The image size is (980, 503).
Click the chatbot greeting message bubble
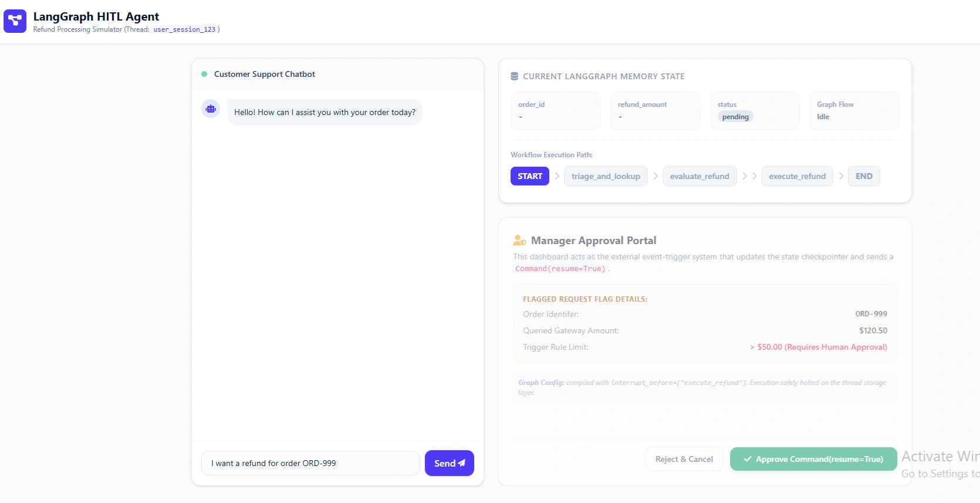(x=325, y=112)
